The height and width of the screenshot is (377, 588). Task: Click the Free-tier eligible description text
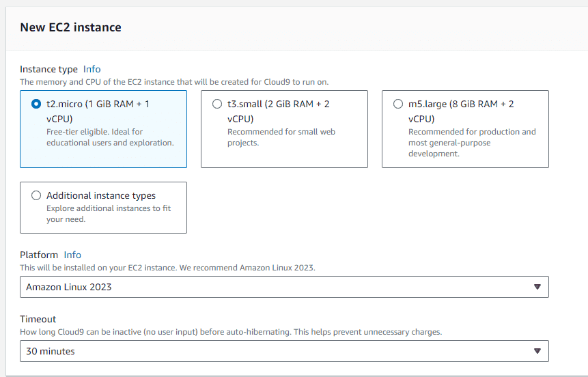click(x=110, y=137)
